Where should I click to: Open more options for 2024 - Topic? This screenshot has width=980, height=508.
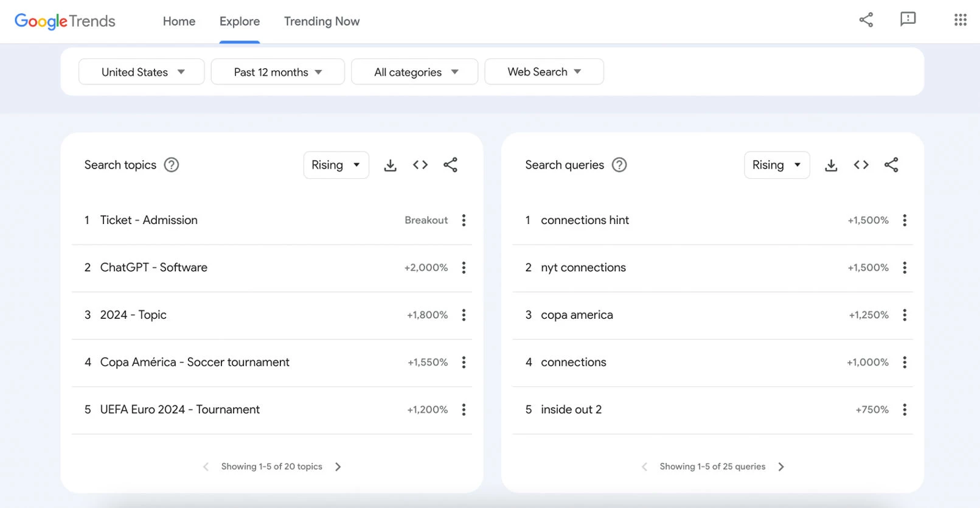464,315
